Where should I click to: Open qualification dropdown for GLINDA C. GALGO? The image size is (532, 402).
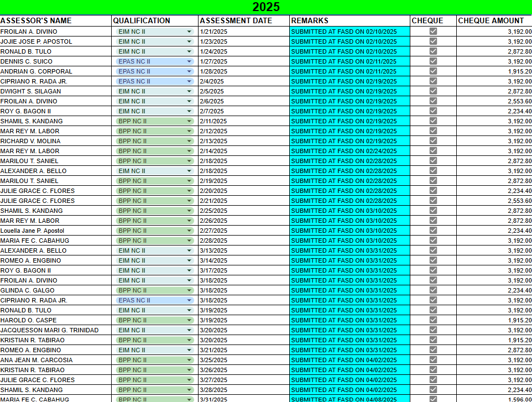(189, 290)
